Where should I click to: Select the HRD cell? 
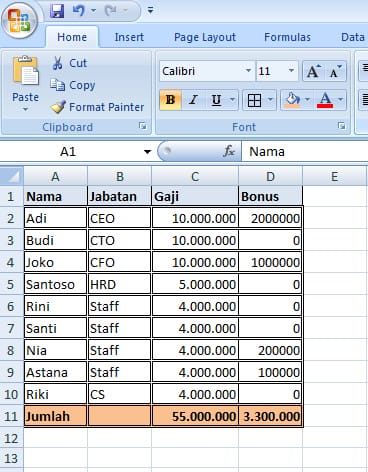pos(119,284)
